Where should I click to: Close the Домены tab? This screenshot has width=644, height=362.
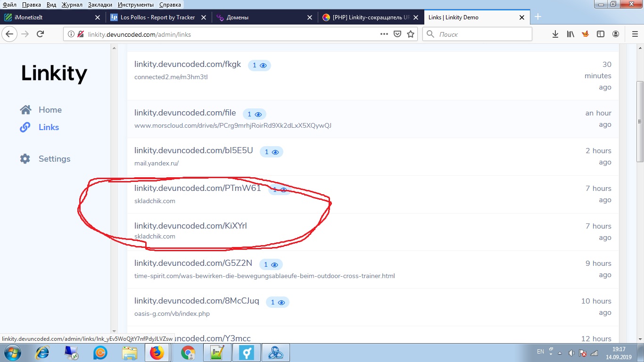click(x=310, y=17)
